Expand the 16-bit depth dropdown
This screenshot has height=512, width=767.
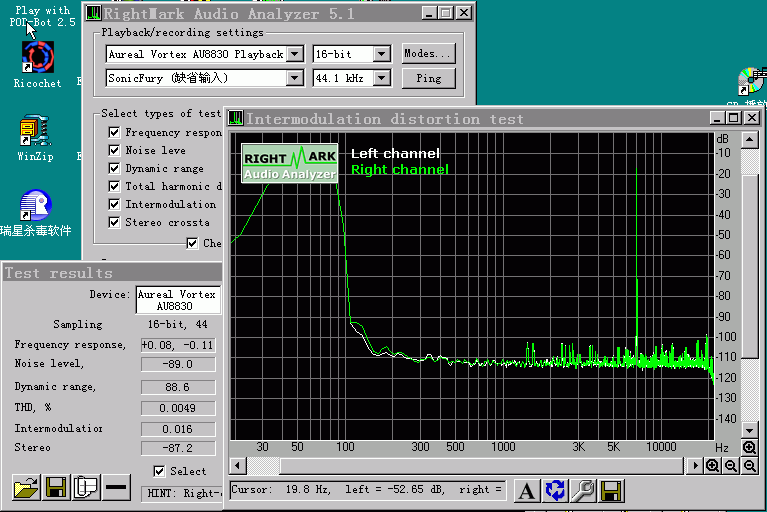pos(382,54)
